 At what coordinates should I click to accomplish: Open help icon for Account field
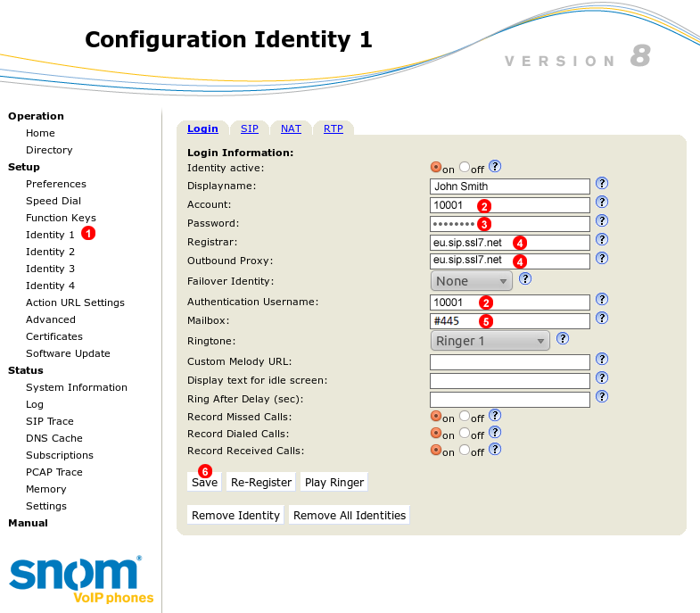pos(602,202)
